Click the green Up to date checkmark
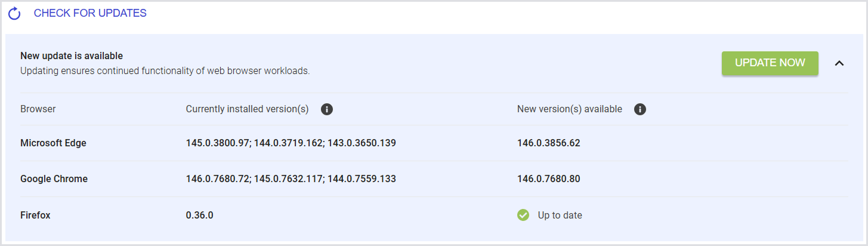The image size is (868, 246). (x=523, y=215)
